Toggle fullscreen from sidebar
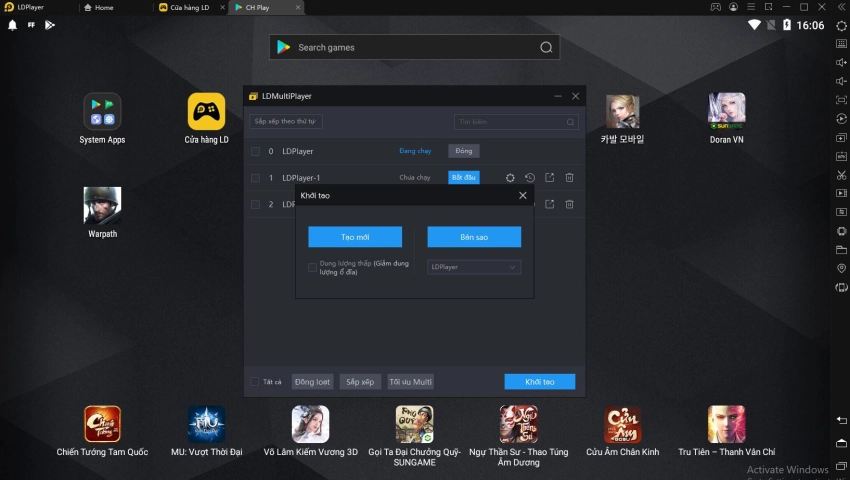Screen dimensions: 850x480 pos(841,100)
